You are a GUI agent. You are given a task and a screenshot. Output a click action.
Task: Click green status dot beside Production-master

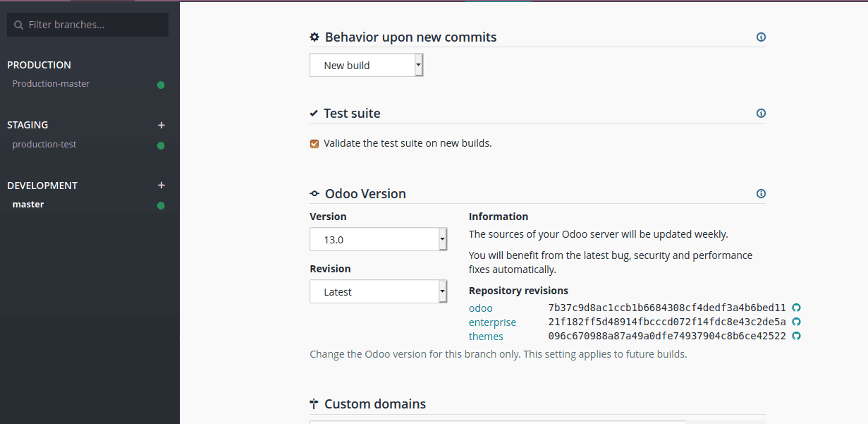[161, 85]
